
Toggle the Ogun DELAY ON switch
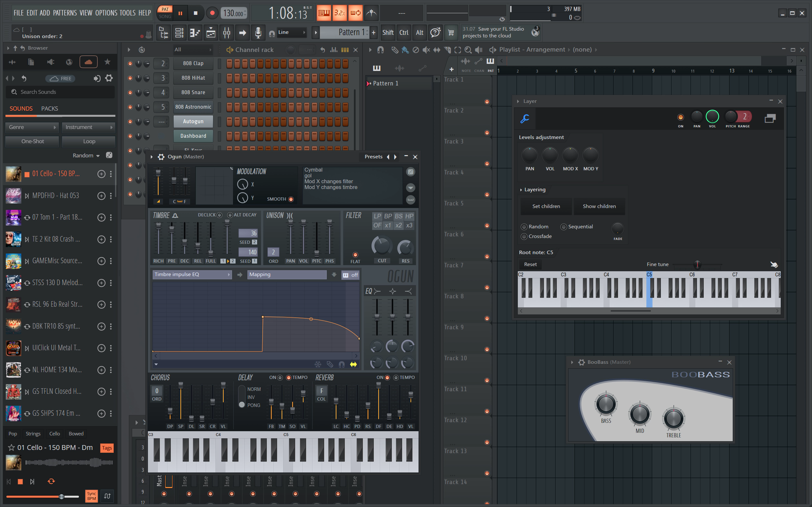280,378
